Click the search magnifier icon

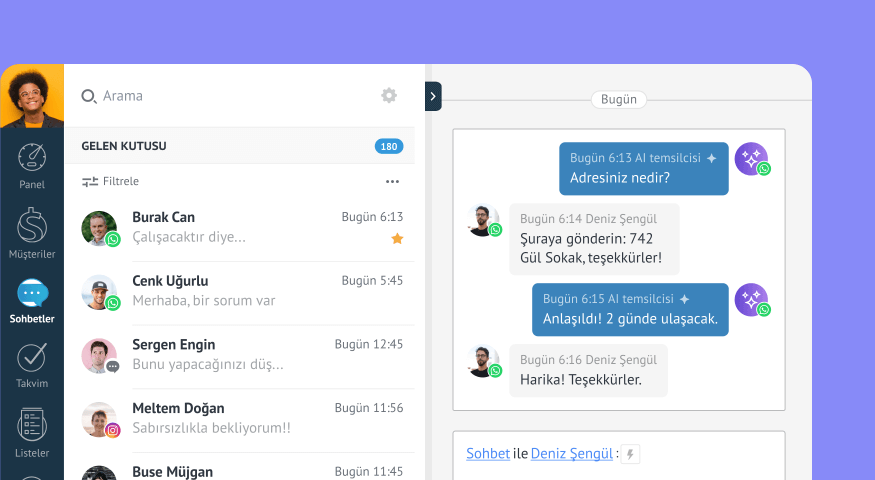pyautogui.click(x=88, y=97)
